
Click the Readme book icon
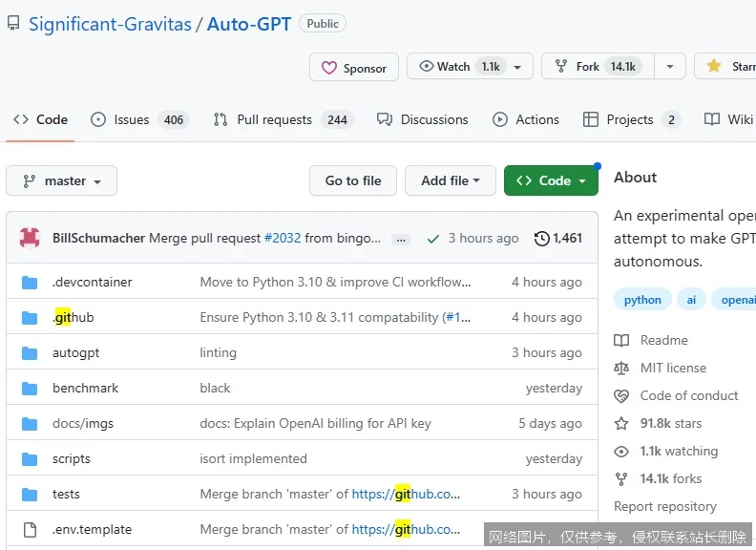coord(622,341)
